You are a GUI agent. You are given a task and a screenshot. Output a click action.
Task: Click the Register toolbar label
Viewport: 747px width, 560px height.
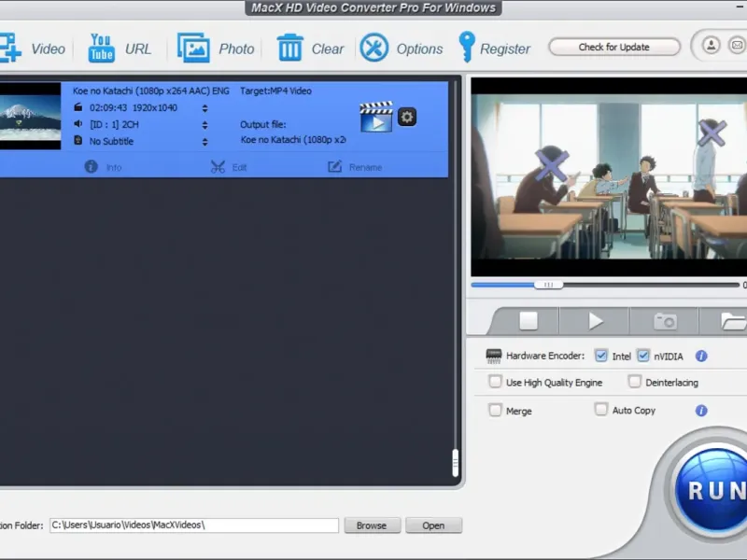[505, 49]
